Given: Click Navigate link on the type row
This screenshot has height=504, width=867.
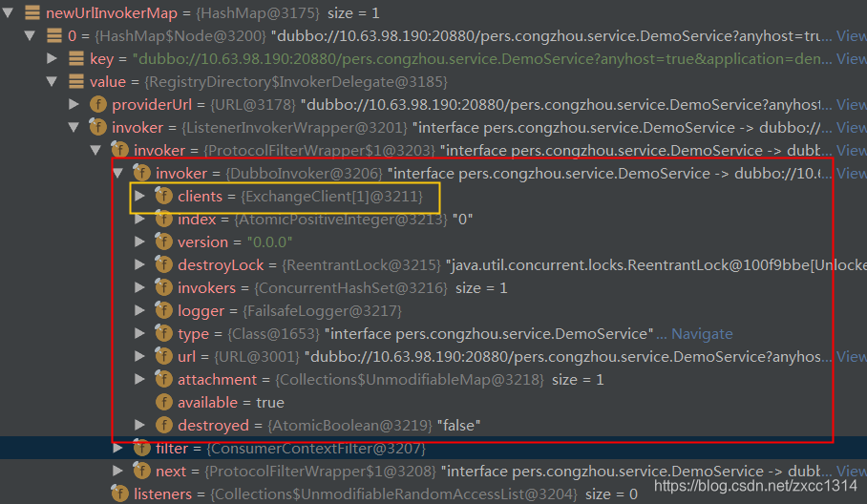Looking at the screenshot, I should (x=702, y=334).
